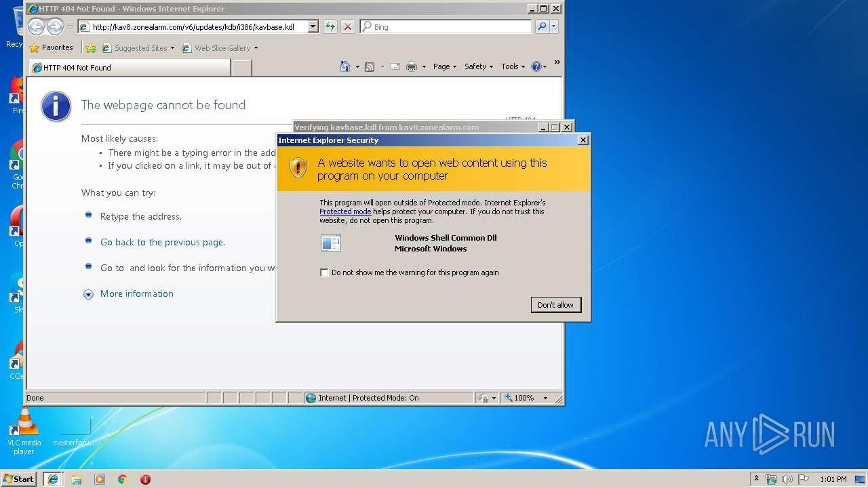Click the browser Forward arrow button
This screenshot has height=488, width=868.
click(x=56, y=26)
